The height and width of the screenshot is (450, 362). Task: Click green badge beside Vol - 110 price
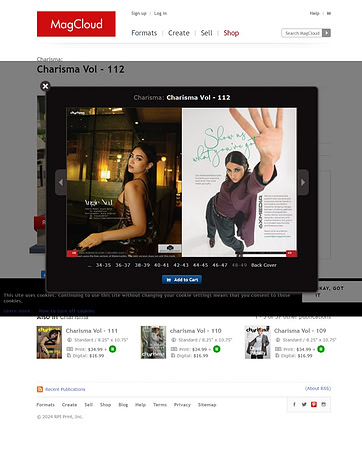tap(217, 349)
